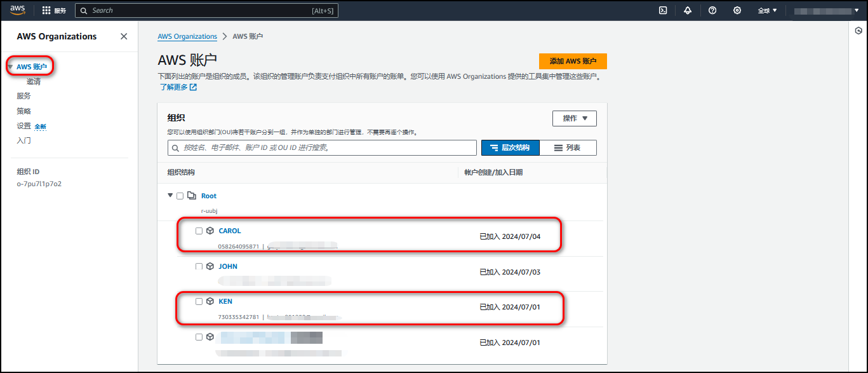Select the CAROL account checkbox
This screenshot has width=868, height=373.
pos(199,231)
